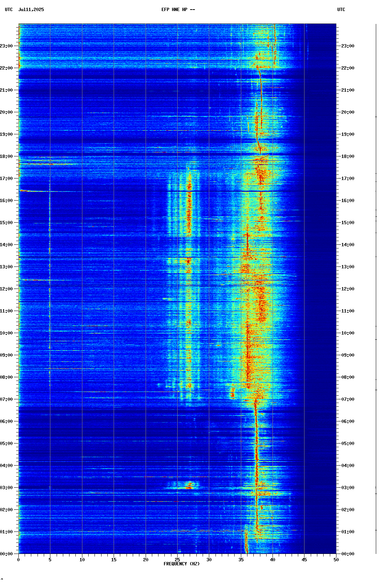Select 09:00 on the right time axis
The height and width of the screenshot is (583, 392).
pyautogui.click(x=348, y=355)
